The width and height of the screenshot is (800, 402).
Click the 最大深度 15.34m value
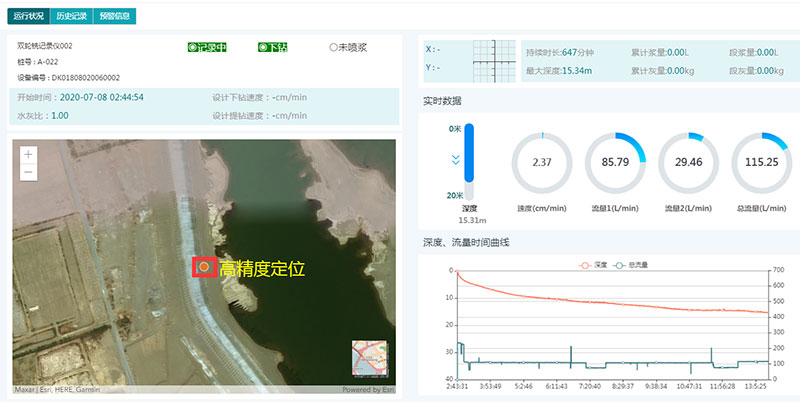click(577, 71)
